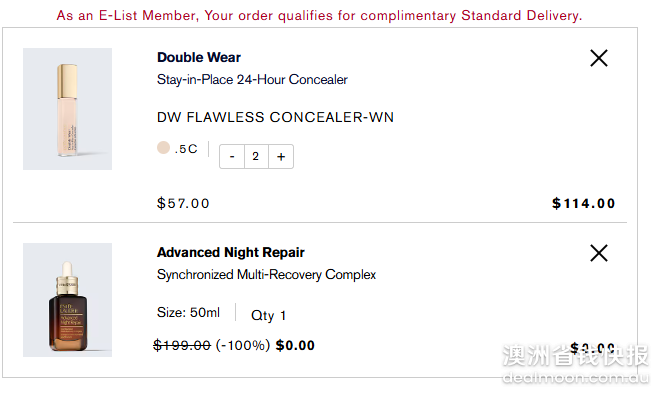The image size is (651, 394).
Task: Click the E-List Member delivery message
Action: (319, 15)
